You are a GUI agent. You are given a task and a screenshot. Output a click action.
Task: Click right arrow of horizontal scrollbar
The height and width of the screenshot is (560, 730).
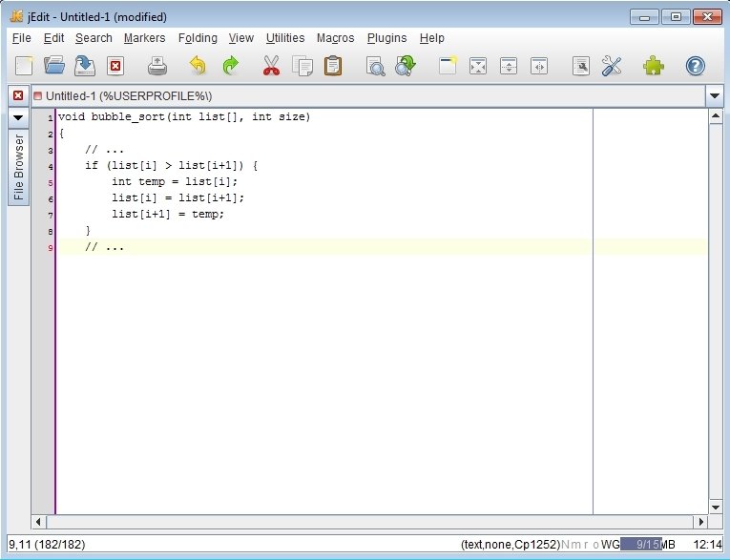point(700,522)
